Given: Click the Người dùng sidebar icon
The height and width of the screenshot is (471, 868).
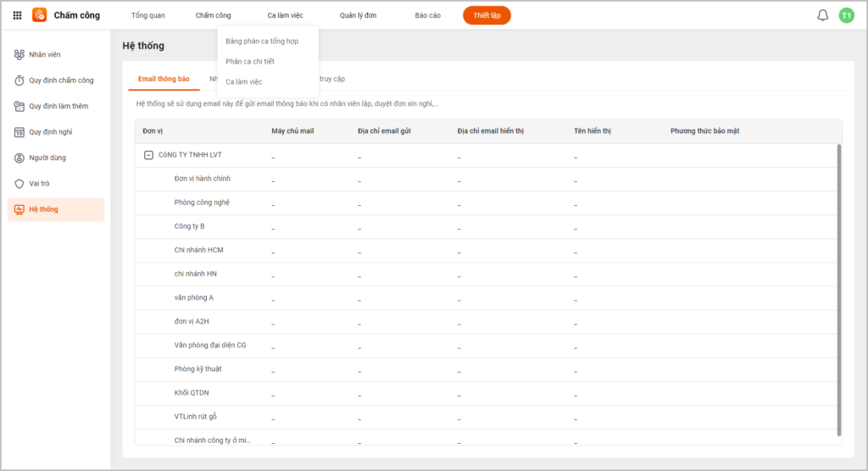Looking at the screenshot, I should (x=19, y=158).
